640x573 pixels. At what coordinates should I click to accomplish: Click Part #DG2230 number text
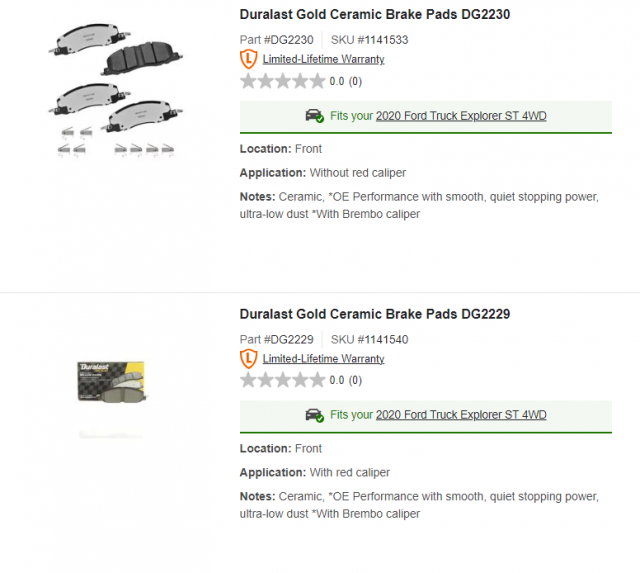pos(276,40)
